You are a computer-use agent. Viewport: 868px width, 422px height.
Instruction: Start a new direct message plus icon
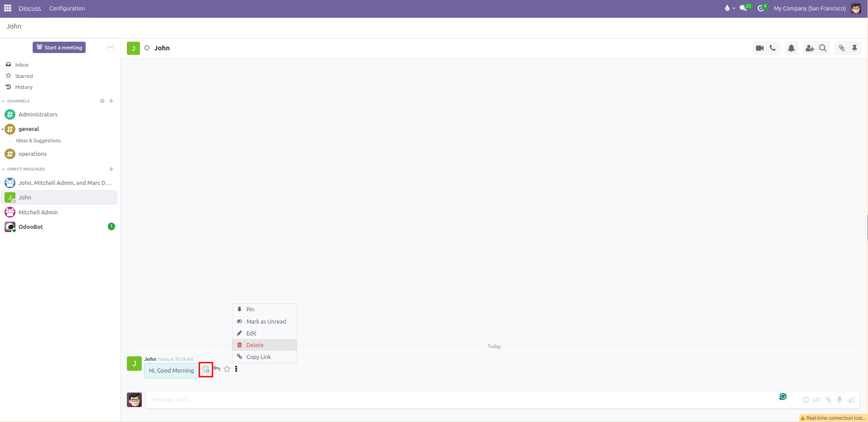111,169
